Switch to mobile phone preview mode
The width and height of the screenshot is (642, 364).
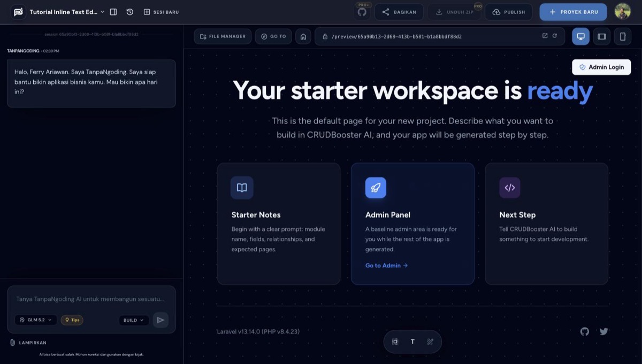coord(622,36)
